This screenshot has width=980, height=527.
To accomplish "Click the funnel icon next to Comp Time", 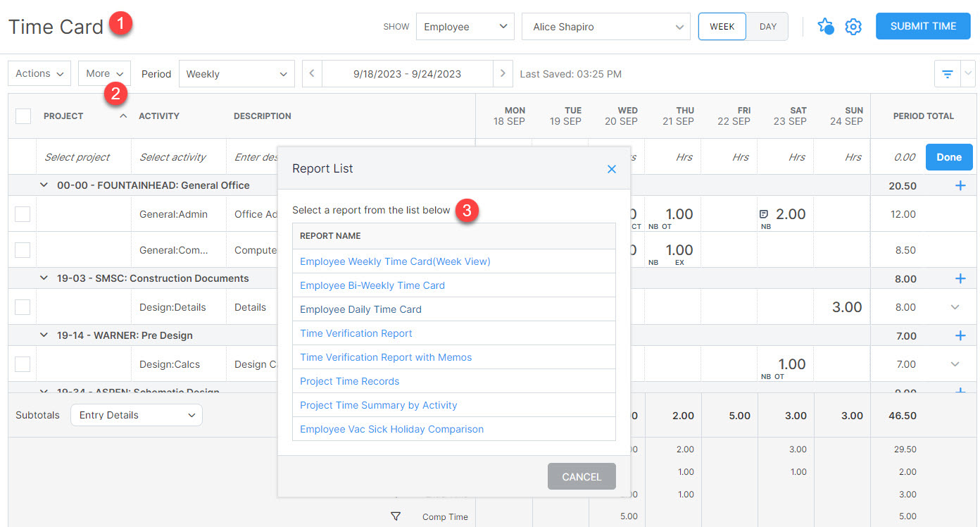I will [x=395, y=516].
